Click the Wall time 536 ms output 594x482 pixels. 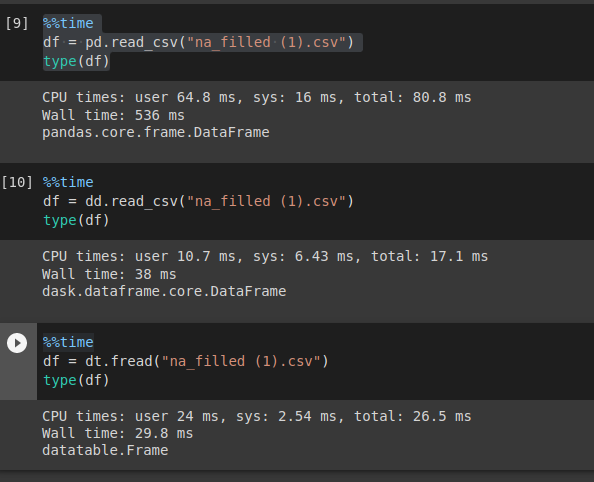[x=113, y=115]
